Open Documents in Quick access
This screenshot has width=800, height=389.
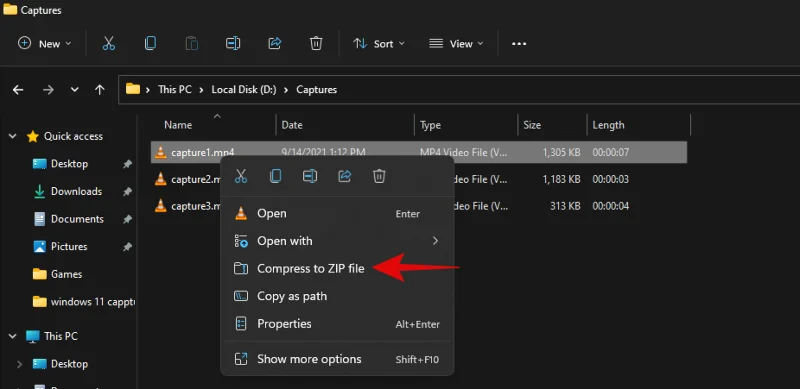78,219
